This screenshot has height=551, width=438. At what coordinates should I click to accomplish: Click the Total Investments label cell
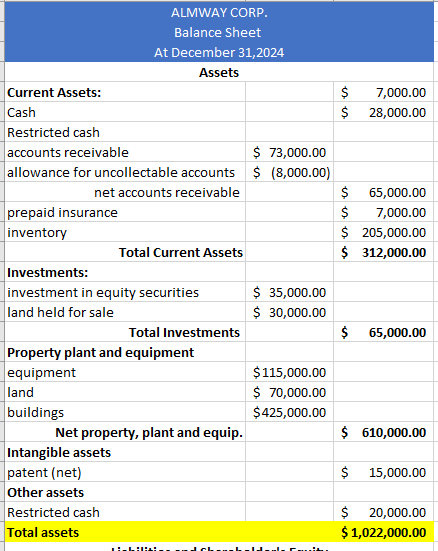tap(125, 332)
